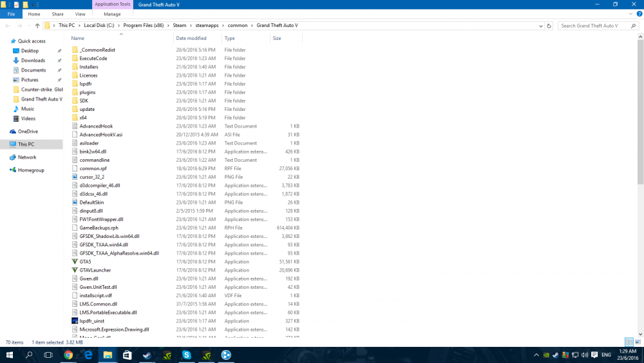This screenshot has width=644, height=363.
Task: Select the x64 folder icon
Action: (75, 117)
